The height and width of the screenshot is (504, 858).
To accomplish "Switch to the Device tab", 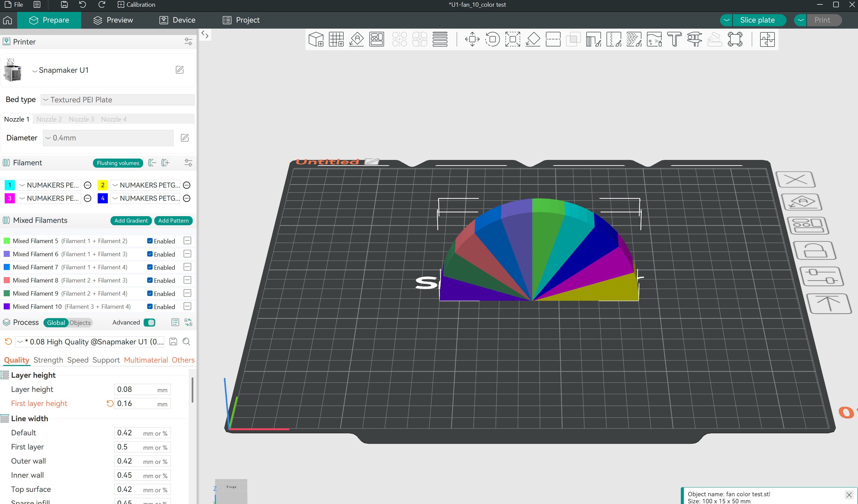I will point(178,20).
